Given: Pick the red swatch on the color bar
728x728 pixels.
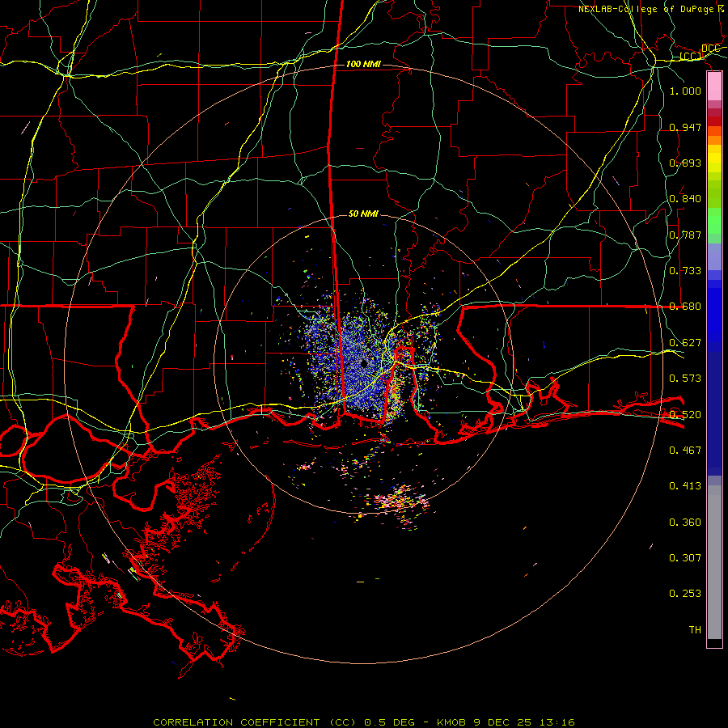Looking at the screenshot, I should click(714, 121).
